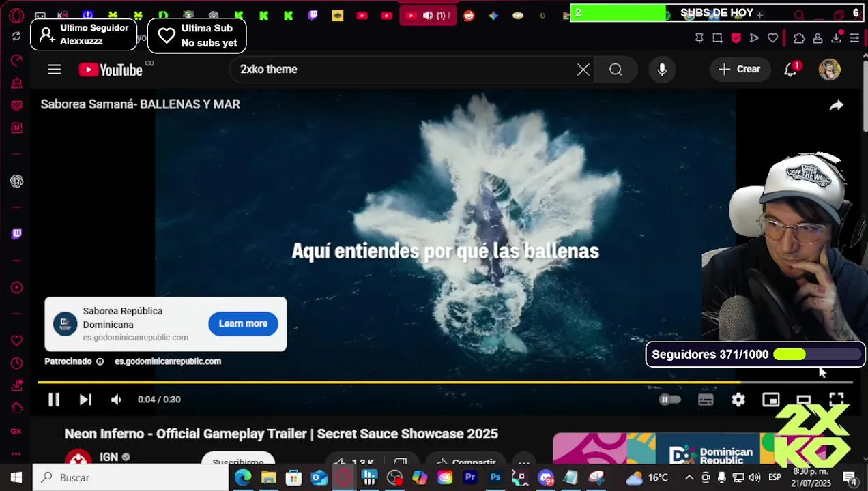Clear the search text with the X

(x=583, y=70)
